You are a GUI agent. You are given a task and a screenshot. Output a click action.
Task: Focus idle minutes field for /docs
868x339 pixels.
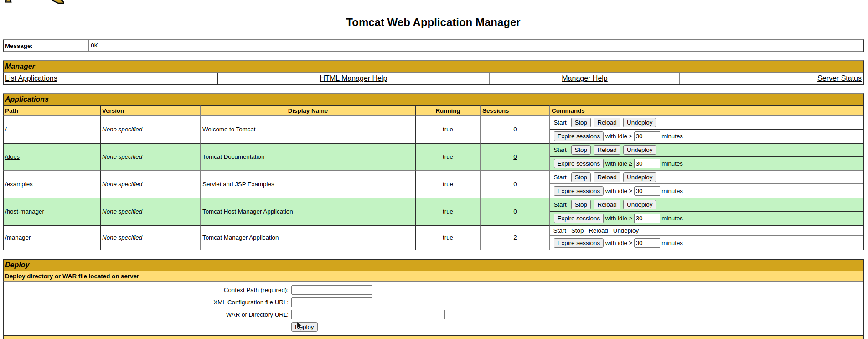click(x=647, y=164)
